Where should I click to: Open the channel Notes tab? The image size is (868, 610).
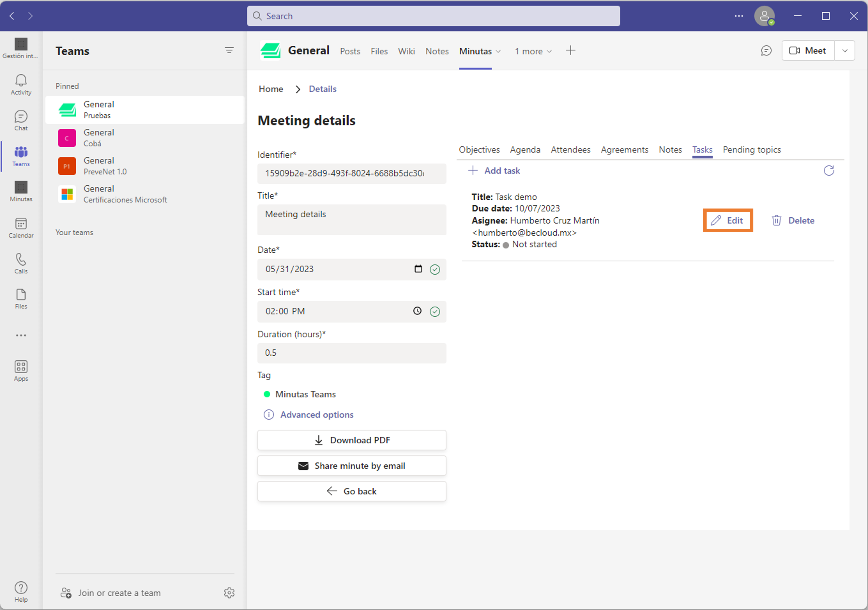point(437,52)
